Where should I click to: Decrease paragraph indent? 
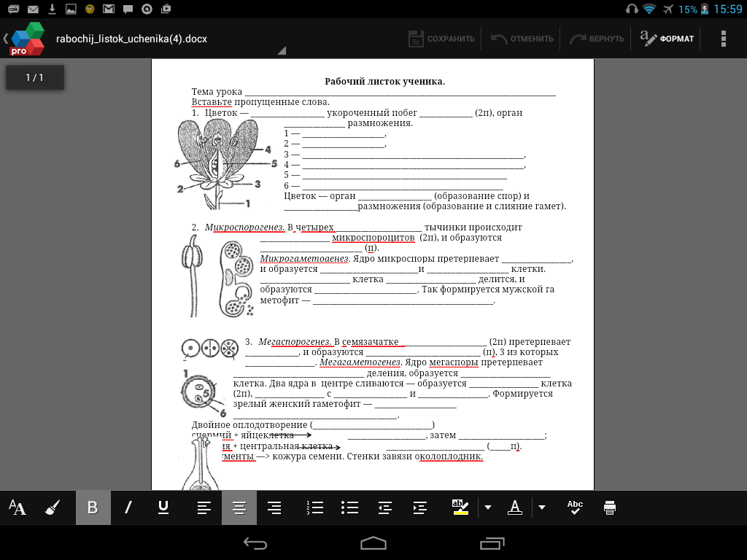point(384,507)
